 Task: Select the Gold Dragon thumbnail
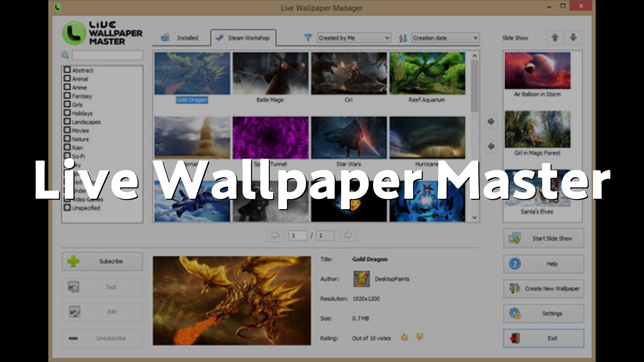[192, 73]
